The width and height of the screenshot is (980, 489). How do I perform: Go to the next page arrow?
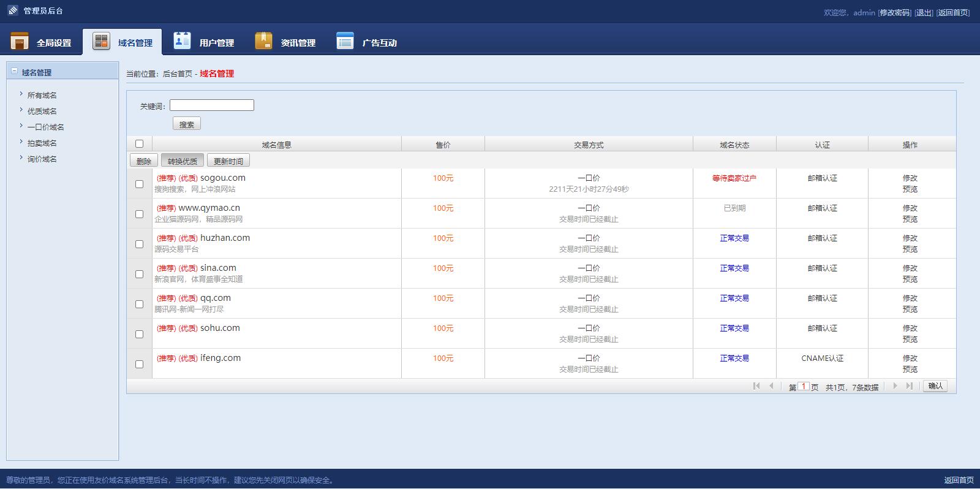[x=895, y=386]
